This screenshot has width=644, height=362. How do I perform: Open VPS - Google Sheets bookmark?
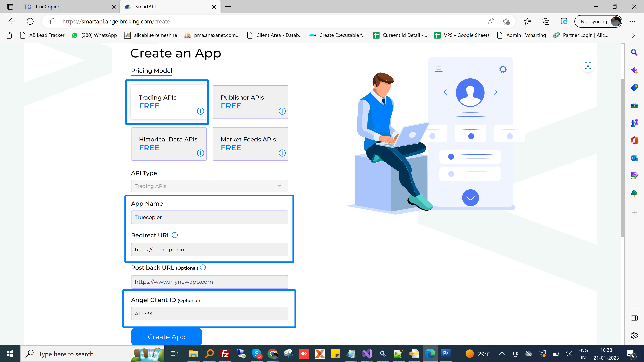point(462,35)
